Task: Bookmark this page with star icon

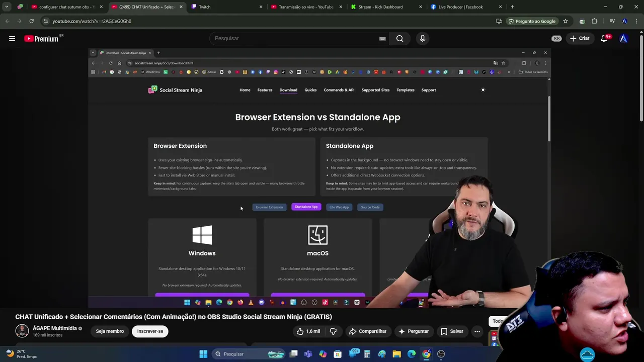Action: point(566,21)
